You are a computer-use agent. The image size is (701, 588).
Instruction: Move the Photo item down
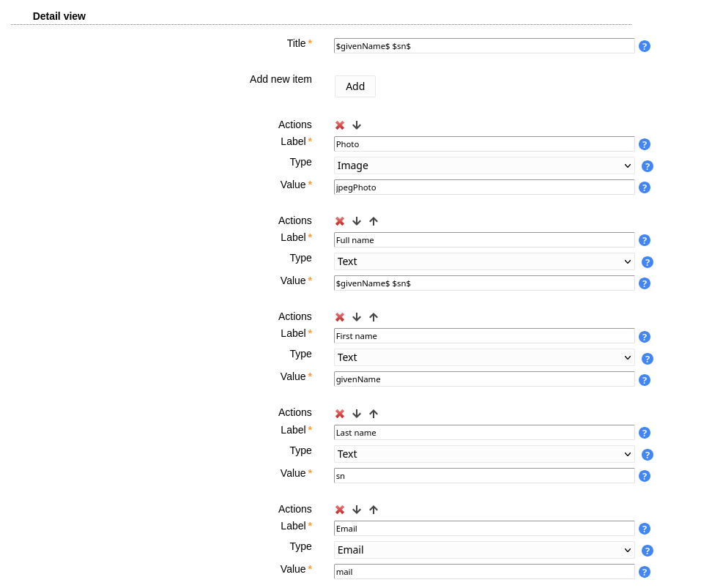pyautogui.click(x=357, y=125)
